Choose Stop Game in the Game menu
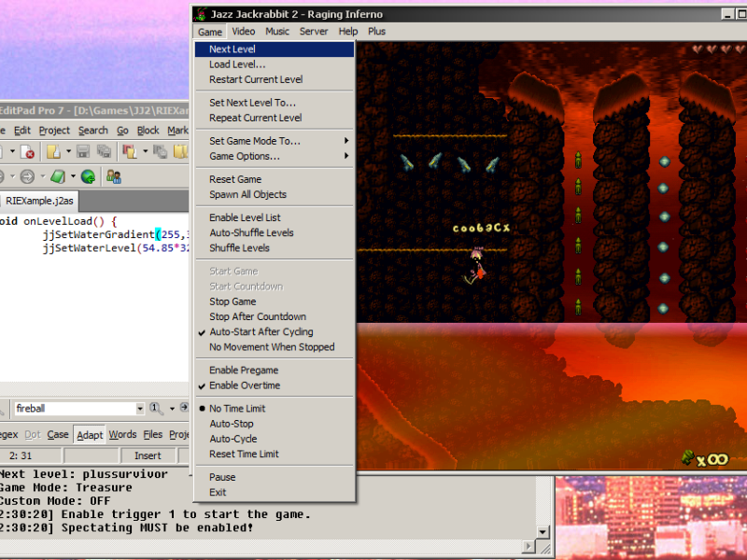Screen dimensions: 747x560 point(274,301)
